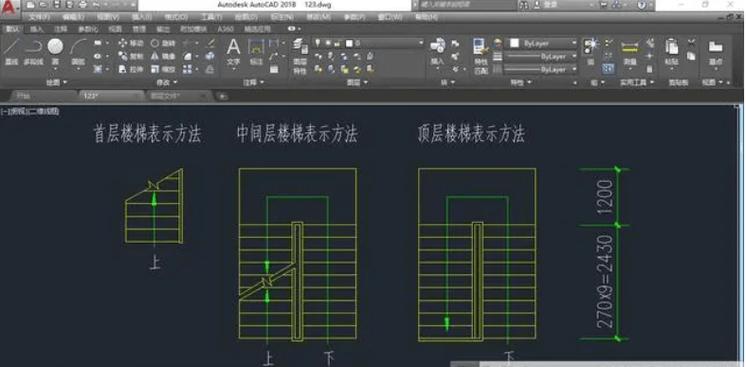Open Layer Properties (图层特性) manager
Image resolution: width=746 pixels, height=367 pixels.
coord(300,56)
